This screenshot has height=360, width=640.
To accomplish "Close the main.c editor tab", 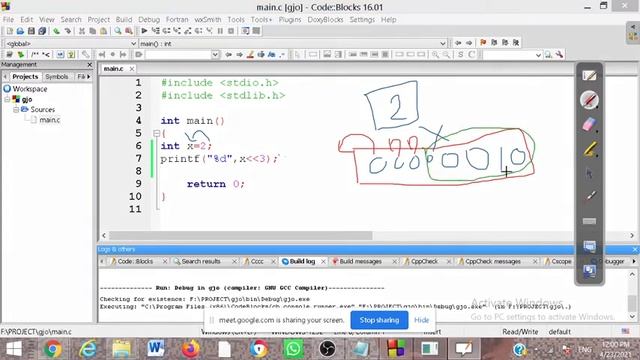I will click(x=131, y=69).
